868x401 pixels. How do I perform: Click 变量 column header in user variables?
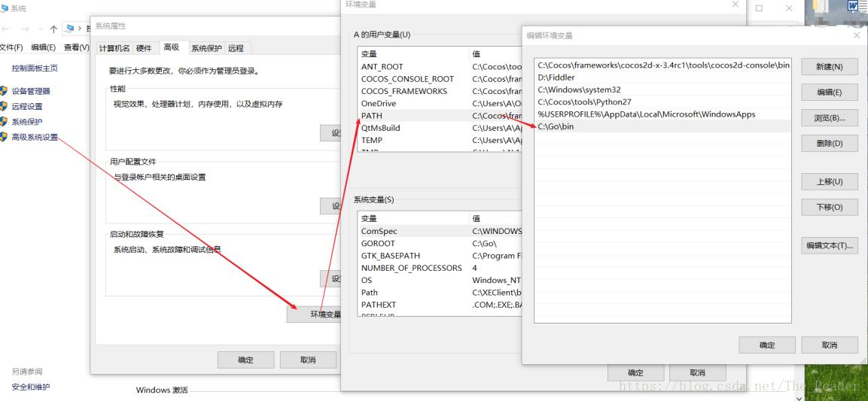[x=413, y=53]
